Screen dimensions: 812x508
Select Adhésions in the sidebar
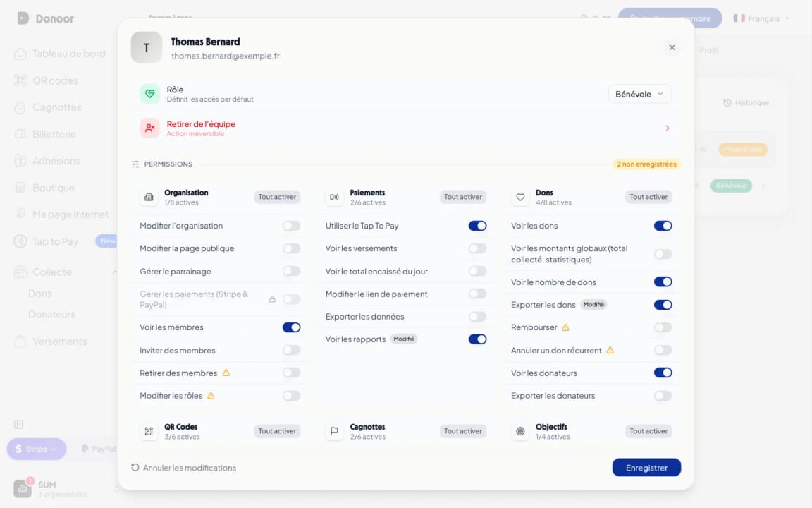pos(47,161)
